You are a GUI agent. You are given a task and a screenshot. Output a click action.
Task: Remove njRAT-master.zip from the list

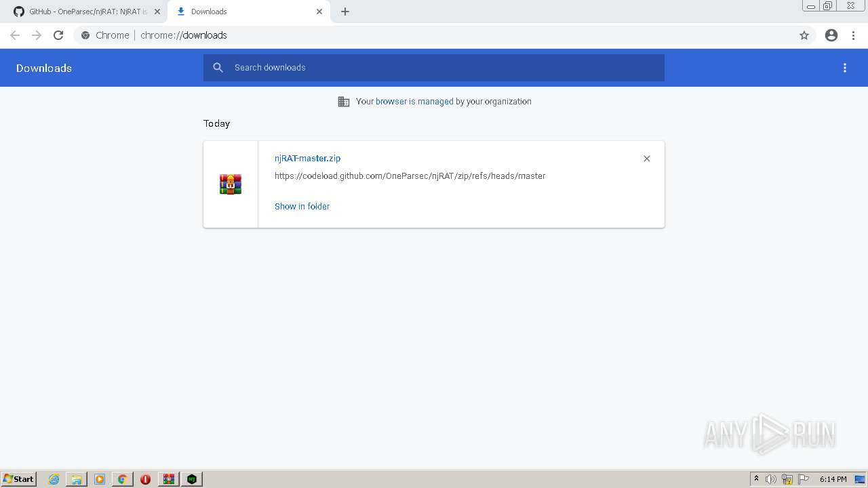coord(647,159)
